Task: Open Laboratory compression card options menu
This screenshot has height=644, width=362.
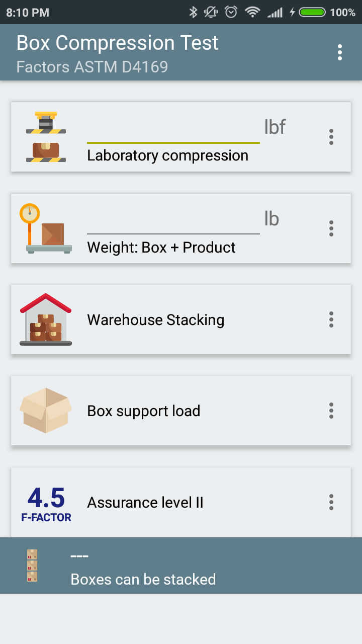Action: click(x=331, y=137)
